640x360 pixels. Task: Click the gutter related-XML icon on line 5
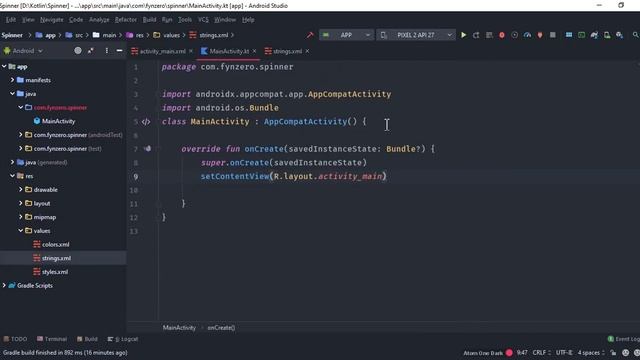(146, 122)
